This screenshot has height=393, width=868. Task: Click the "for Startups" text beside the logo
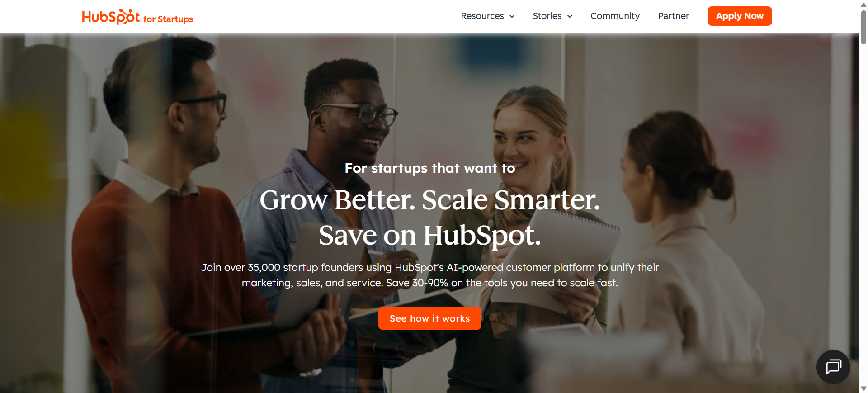pyautogui.click(x=168, y=19)
